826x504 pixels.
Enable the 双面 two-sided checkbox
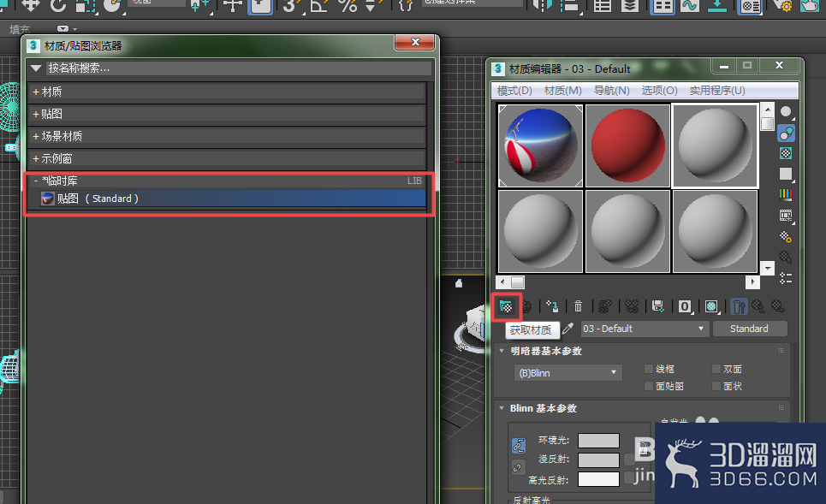(x=716, y=369)
